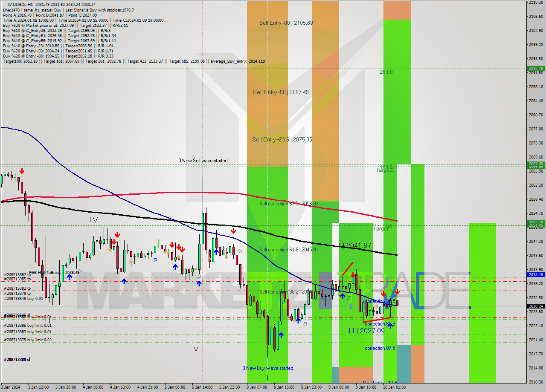Click the red 2038.48 price tag

[x=536, y=275]
